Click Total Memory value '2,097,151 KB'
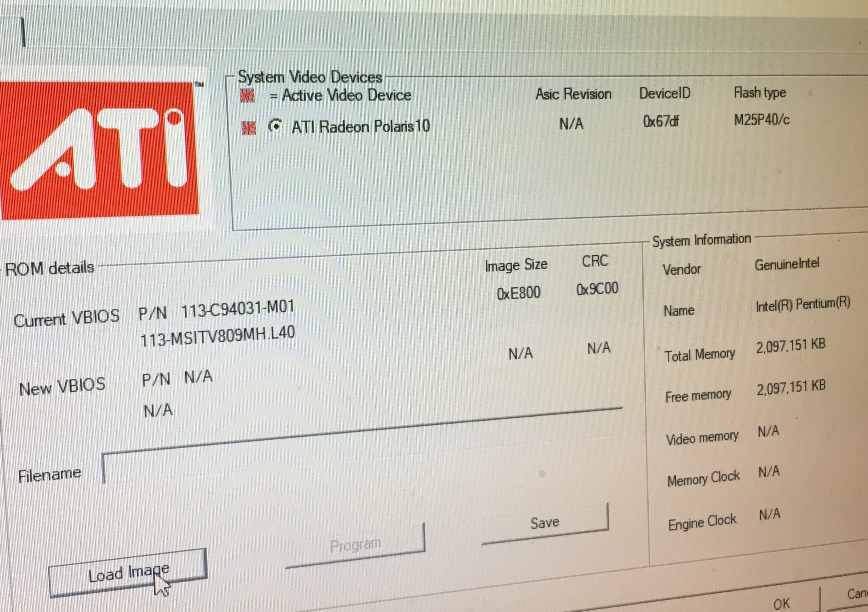Image resolution: width=868 pixels, height=612 pixels. point(790,346)
